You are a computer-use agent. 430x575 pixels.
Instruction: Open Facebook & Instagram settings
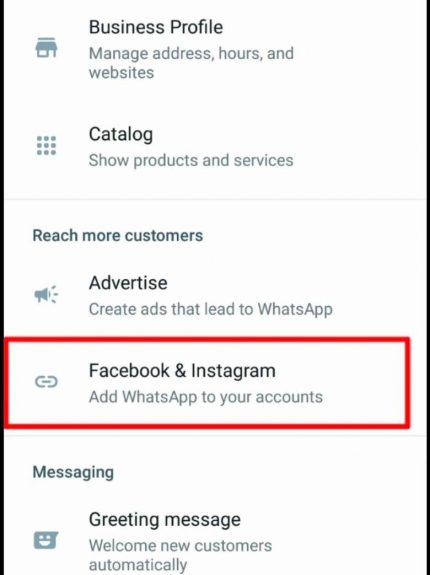click(x=207, y=382)
